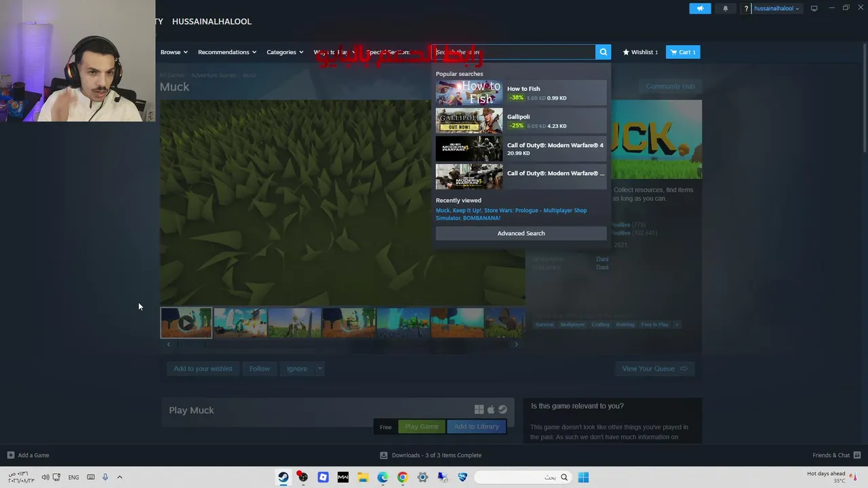
Task: Expand the Categories dropdown
Action: pos(285,52)
